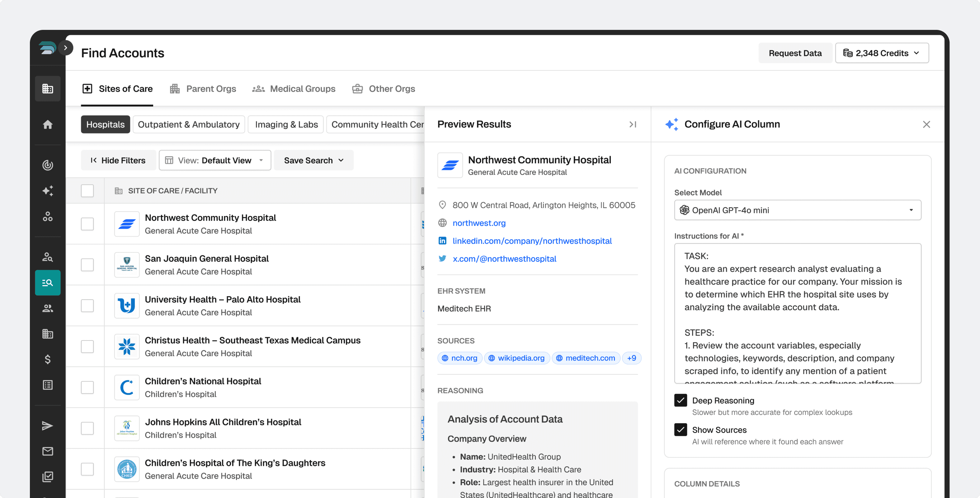980x498 pixels.
Task: Open the person search icon in sidebar
Action: [x=48, y=257]
